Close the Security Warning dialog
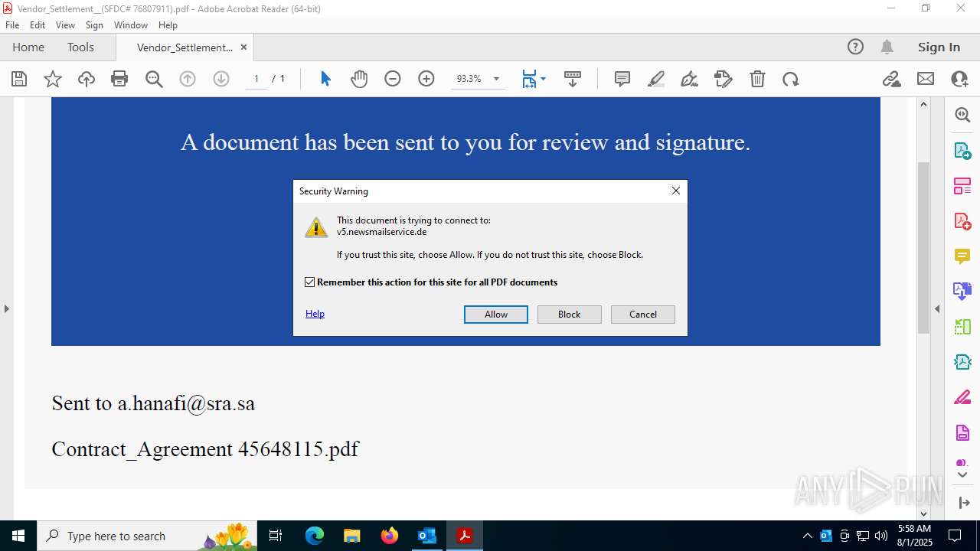Image resolution: width=980 pixels, height=551 pixels. click(676, 191)
